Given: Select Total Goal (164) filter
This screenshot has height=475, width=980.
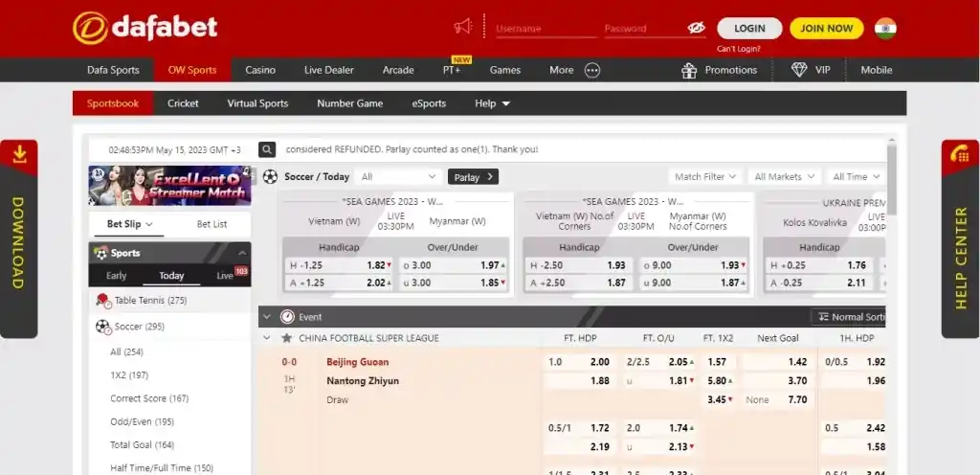Looking at the screenshot, I should click(x=142, y=445).
